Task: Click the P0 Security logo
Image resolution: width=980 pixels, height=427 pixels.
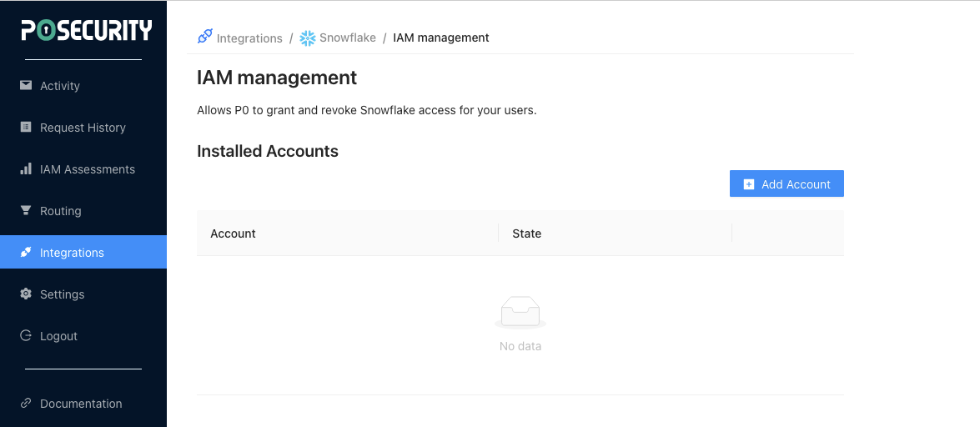Action: (86, 31)
